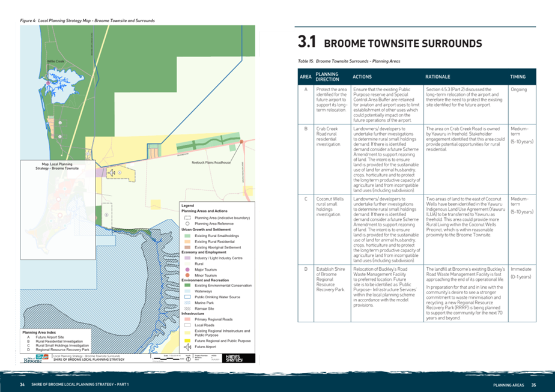Screen dimensions: 555x392
Task: Click the 'Legend' title in the map legend
Action: coord(187,205)
